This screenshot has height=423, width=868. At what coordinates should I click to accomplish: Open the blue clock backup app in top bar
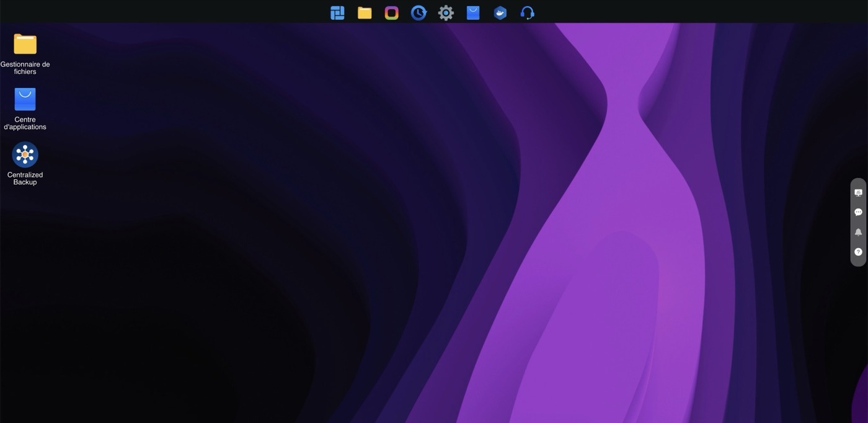[418, 13]
